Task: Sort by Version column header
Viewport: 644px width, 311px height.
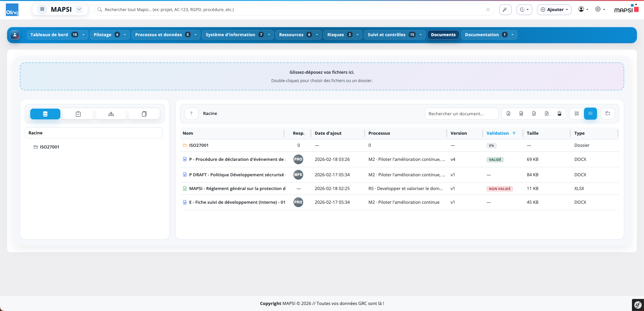Action: [459, 133]
